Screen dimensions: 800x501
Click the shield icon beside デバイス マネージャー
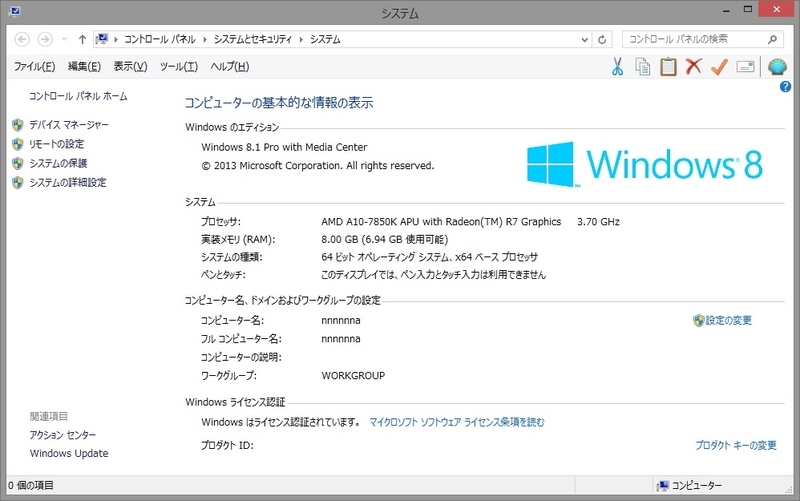(x=18, y=125)
